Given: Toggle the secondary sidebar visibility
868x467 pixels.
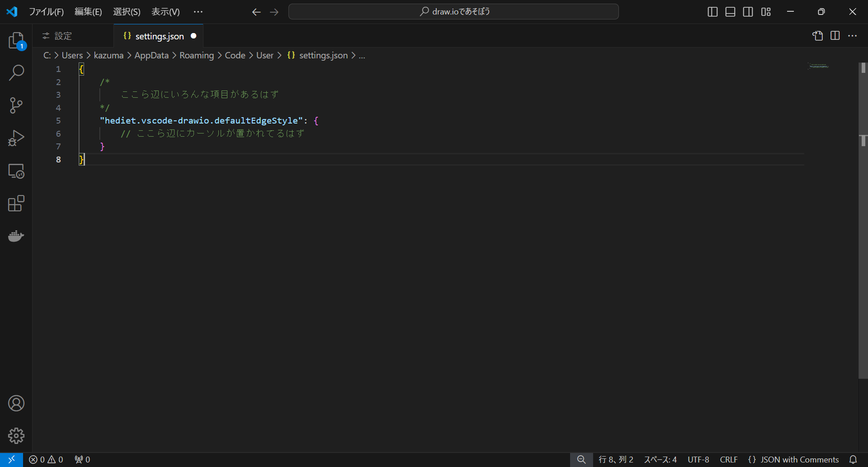Looking at the screenshot, I should coord(748,12).
